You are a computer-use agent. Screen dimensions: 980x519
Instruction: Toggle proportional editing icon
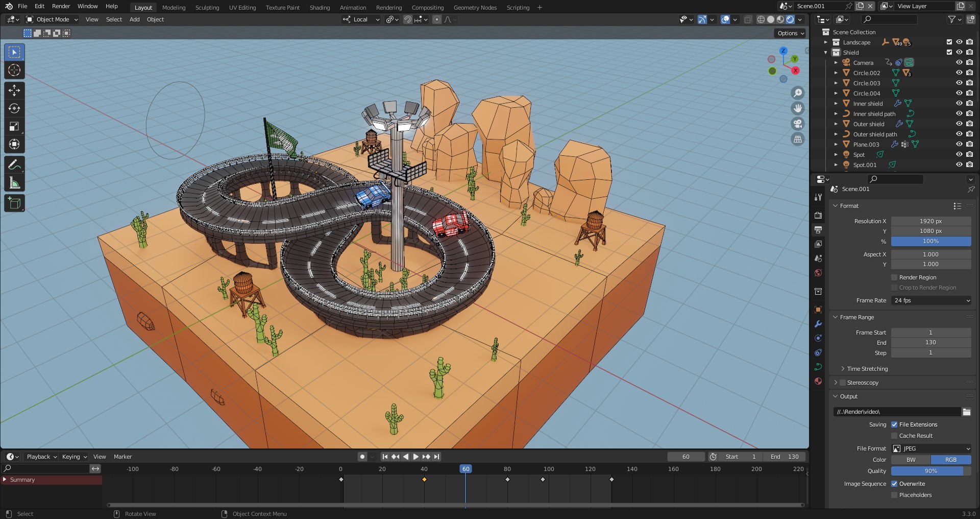click(437, 19)
